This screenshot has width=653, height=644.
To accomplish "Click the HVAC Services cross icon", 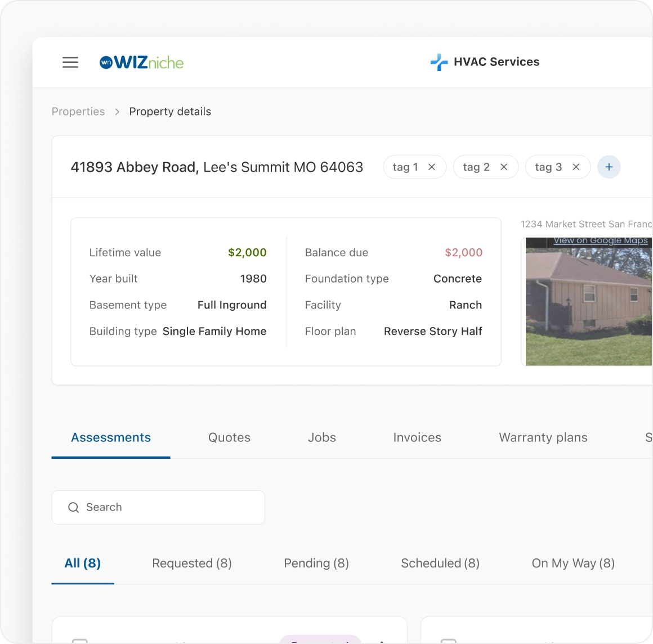I will (x=439, y=62).
